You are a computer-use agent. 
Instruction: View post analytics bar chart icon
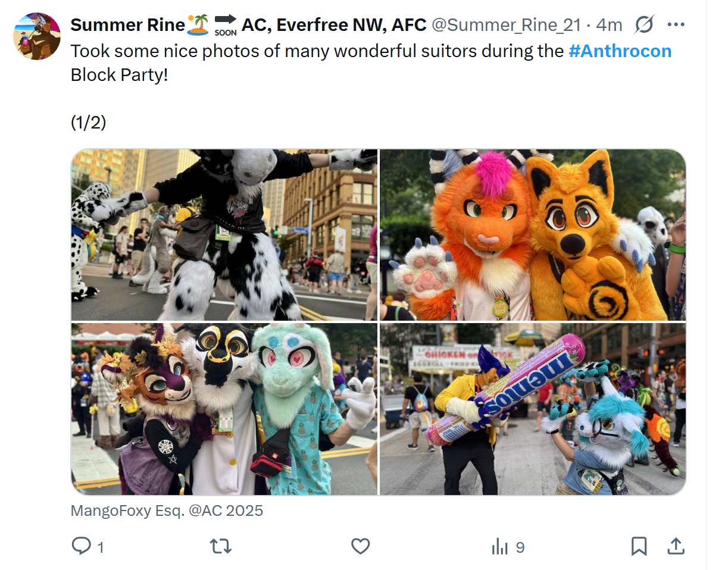click(500, 546)
